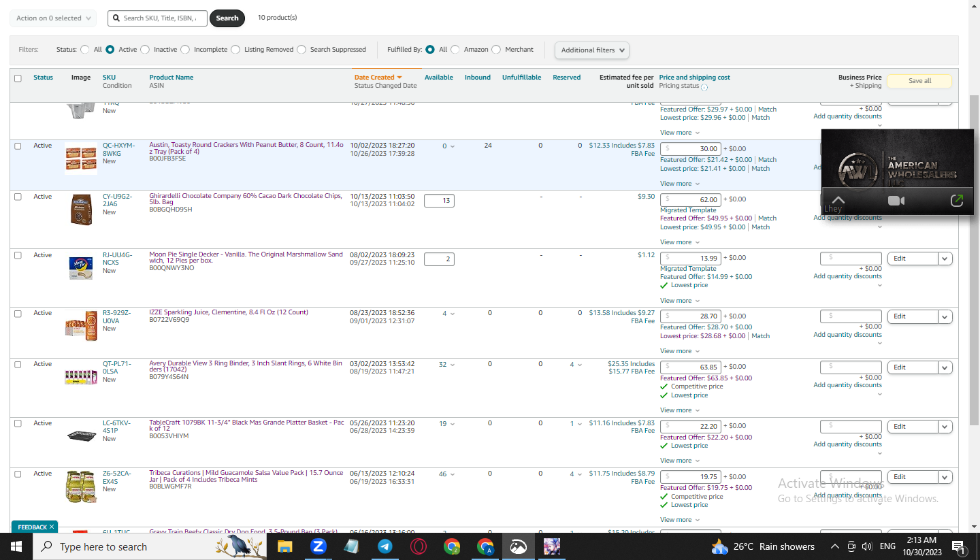The width and height of the screenshot is (980, 560).
Task: Open the IZZE Sparkling Juice product image
Action: click(81, 326)
